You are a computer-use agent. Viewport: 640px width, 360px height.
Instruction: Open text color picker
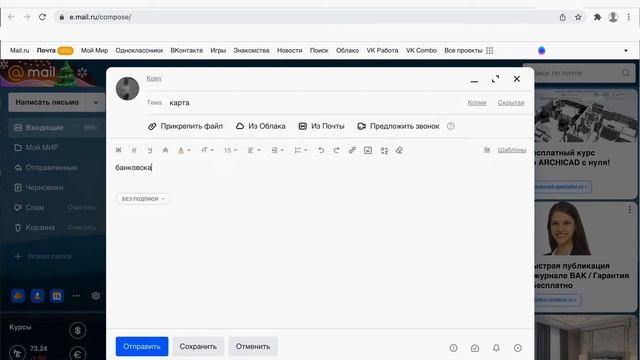[x=184, y=150]
